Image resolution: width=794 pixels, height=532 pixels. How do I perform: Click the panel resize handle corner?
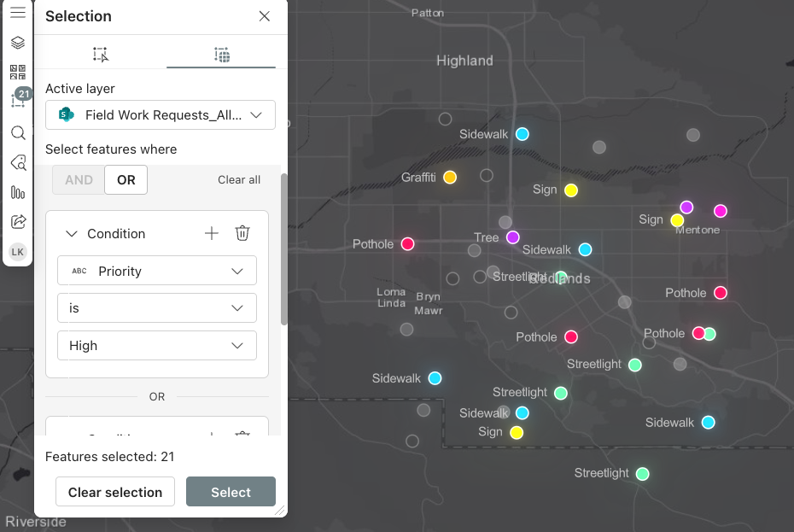click(x=280, y=511)
